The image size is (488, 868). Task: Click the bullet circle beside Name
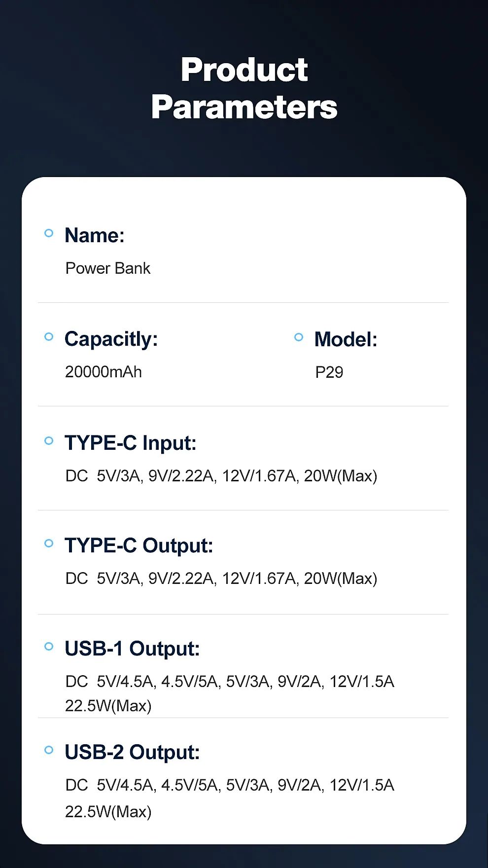coord(49,233)
